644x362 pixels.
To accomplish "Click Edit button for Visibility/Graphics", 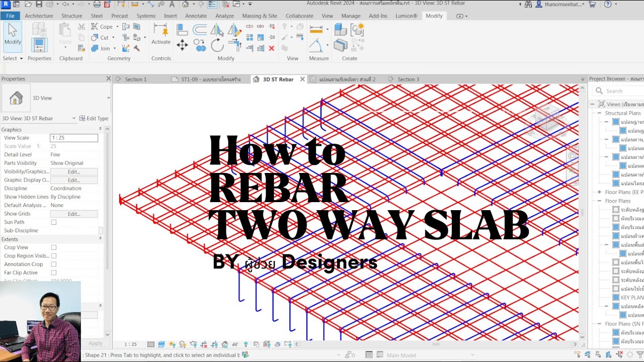I will click(x=74, y=171).
